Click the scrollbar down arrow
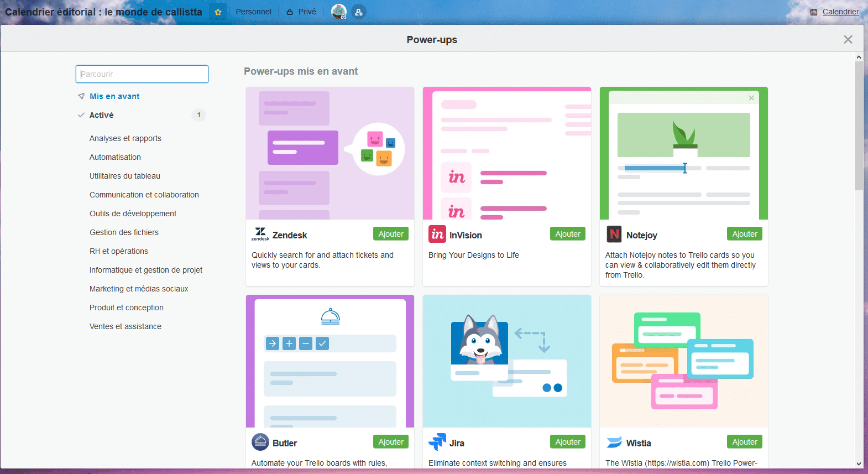The image size is (868, 474). [x=859, y=464]
